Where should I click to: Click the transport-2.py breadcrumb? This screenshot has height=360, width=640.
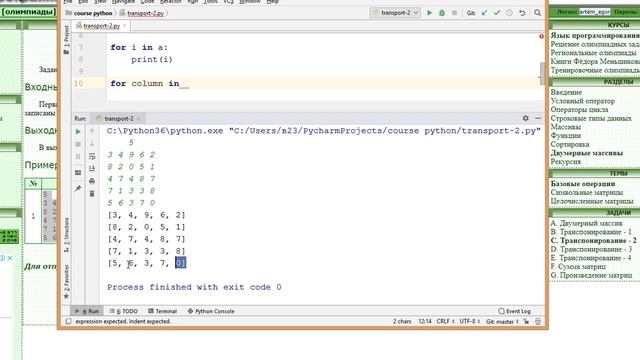point(142,13)
